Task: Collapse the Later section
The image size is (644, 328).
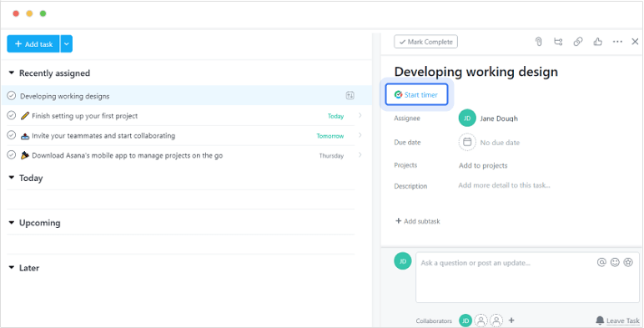Action: click(x=12, y=268)
